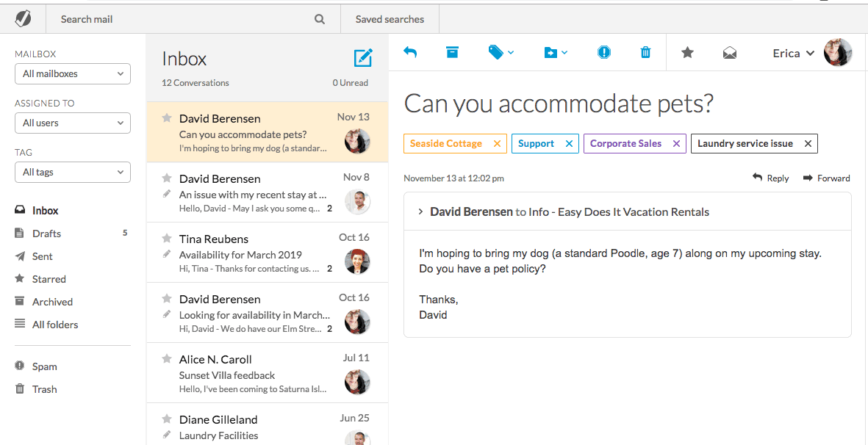Delete the conversation with the trash icon
The image size is (868, 445).
point(645,52)
